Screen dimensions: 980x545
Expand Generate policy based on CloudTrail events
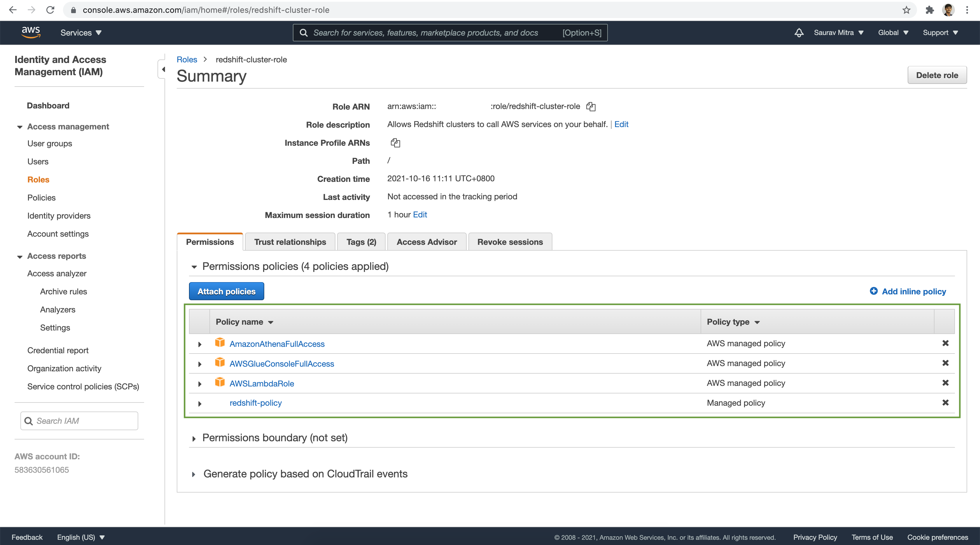coord(194,474)
